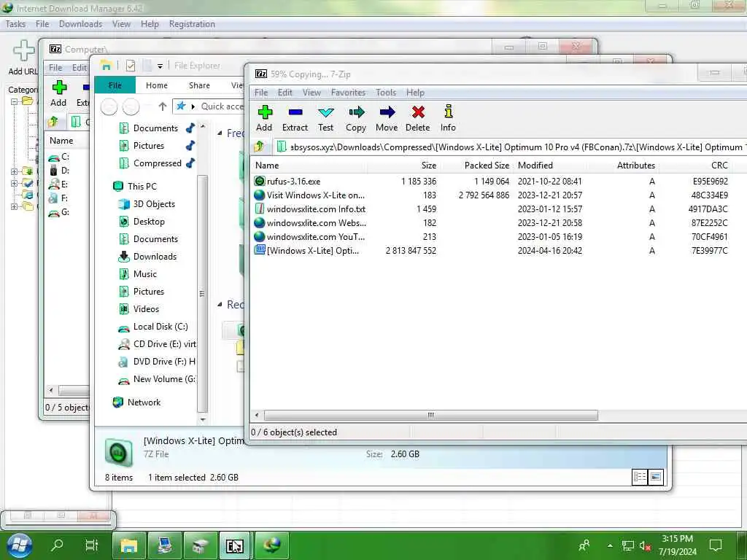This screenshot has height=560, width=747.
Task: Select the windowsxlite.com Info.txt file
Action: pos(316,209)
